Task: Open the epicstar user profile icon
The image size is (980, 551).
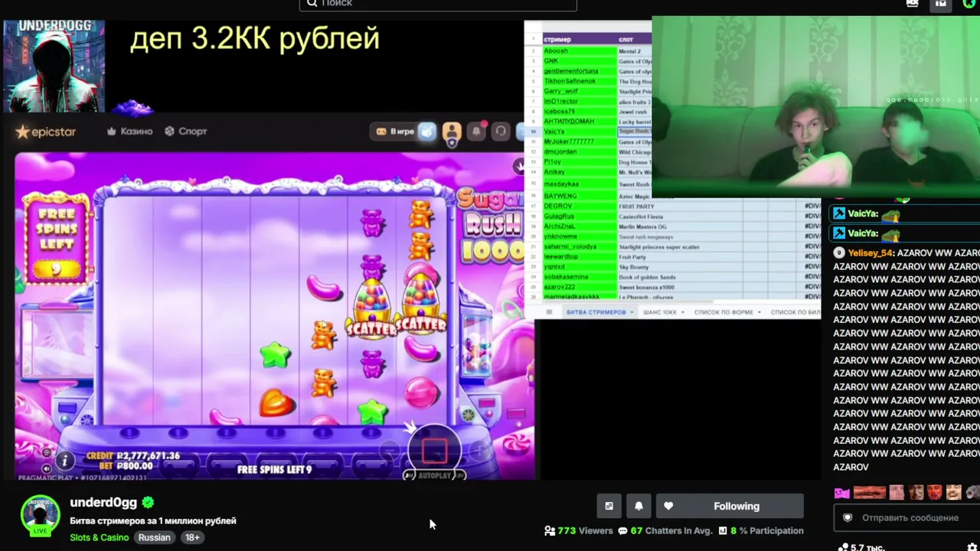Action: tap(452, 132)
